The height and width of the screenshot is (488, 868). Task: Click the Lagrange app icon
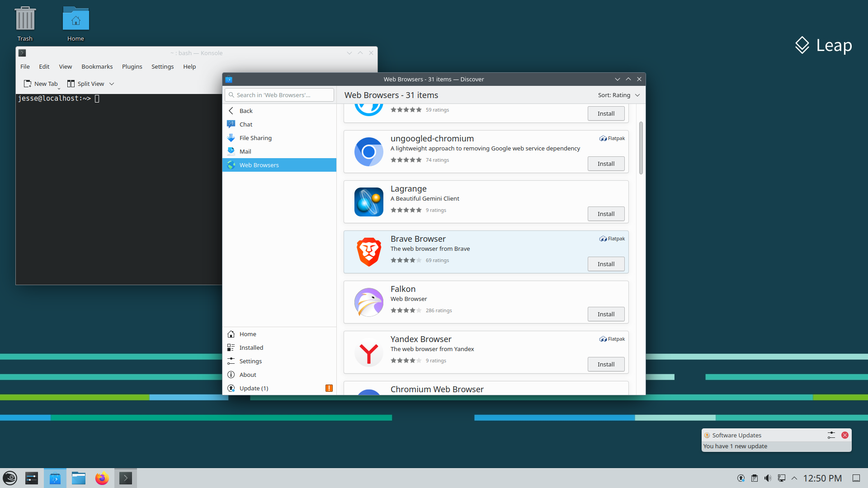[x=368, y=202]
